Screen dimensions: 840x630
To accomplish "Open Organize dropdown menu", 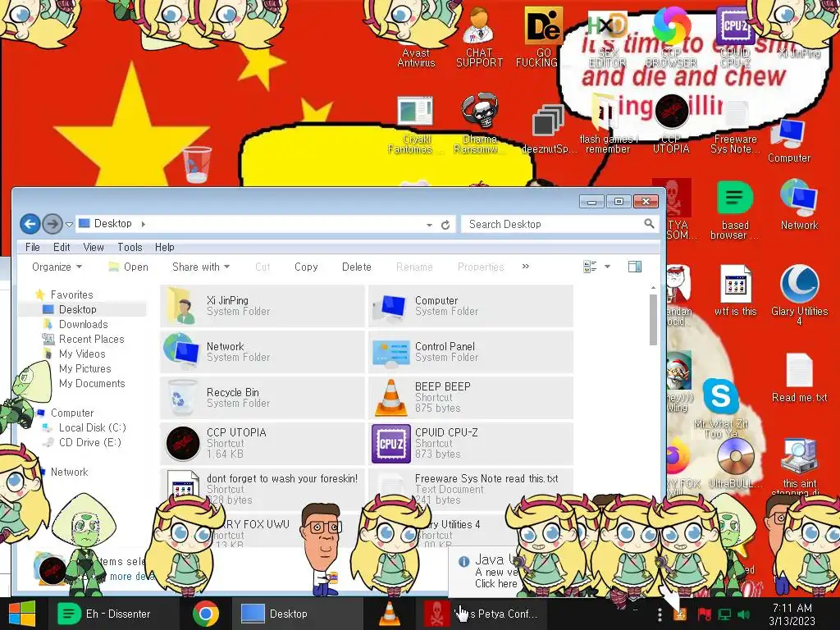I will click(57, 267).
